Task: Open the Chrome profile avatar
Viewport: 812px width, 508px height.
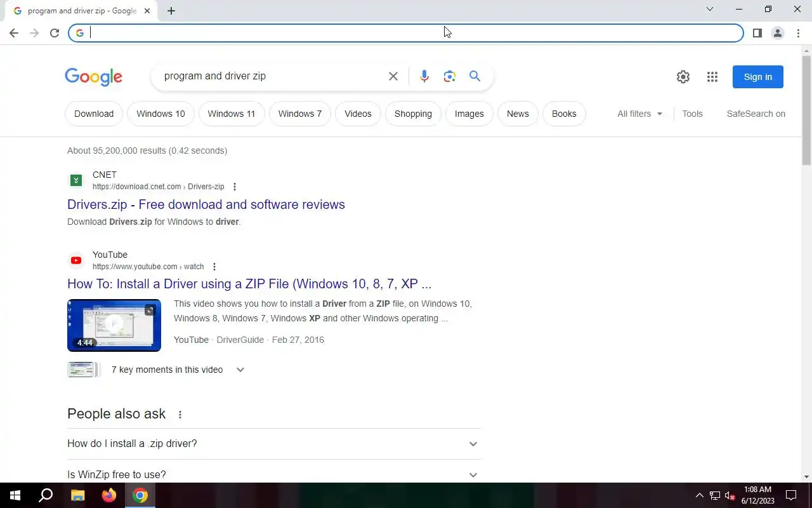Action: (x=777, y=33)
